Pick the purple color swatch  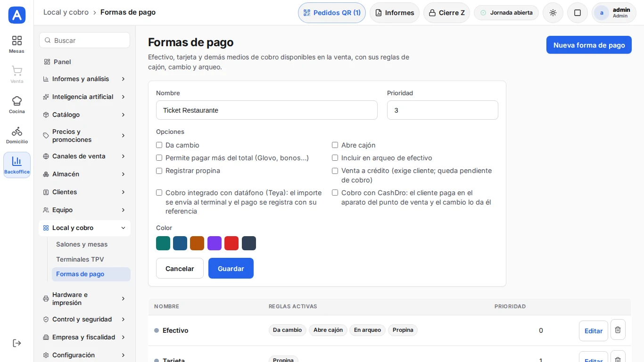pos(215,243)
